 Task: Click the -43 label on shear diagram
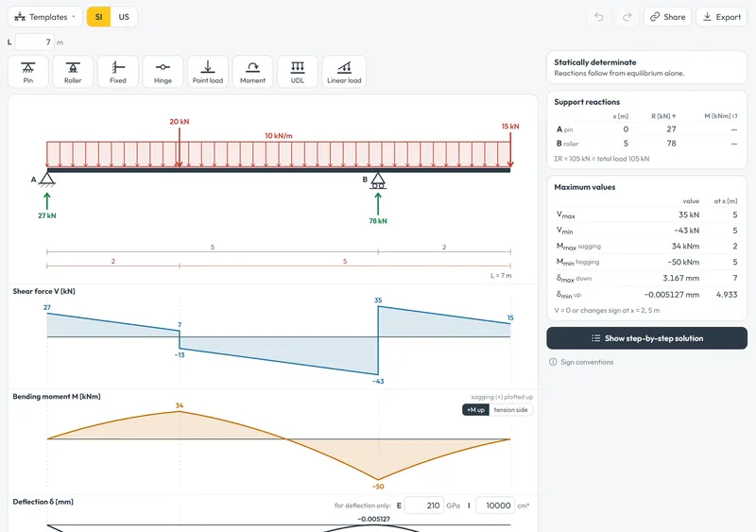point(378,381)
